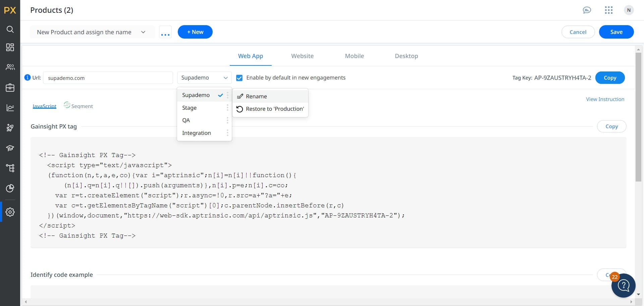
Task: Open the View Instruction link
Action: tap(605, 99)
